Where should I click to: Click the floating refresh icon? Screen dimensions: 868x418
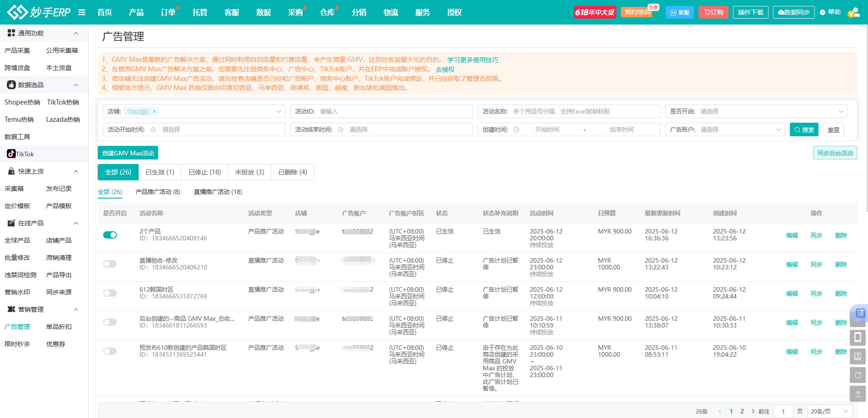click(858, 375)
